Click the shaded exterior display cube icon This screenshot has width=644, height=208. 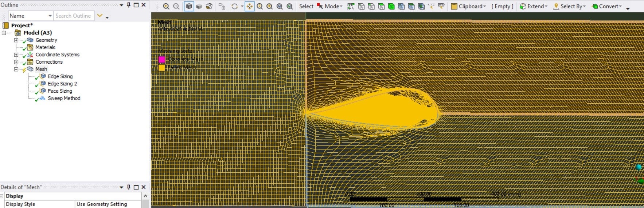click(189, 6)
